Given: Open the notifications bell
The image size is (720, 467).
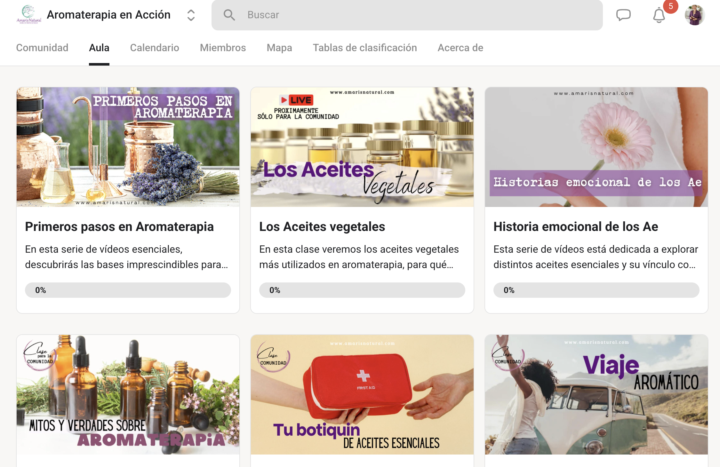Looking at the screenshot, I should [659, 15].
